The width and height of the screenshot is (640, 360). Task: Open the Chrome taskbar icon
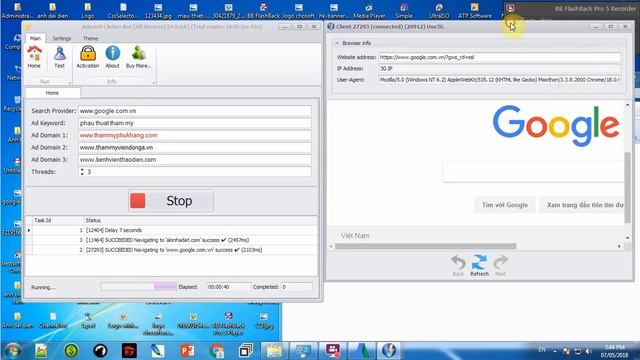pyautogui.click(x=217, y=351)
